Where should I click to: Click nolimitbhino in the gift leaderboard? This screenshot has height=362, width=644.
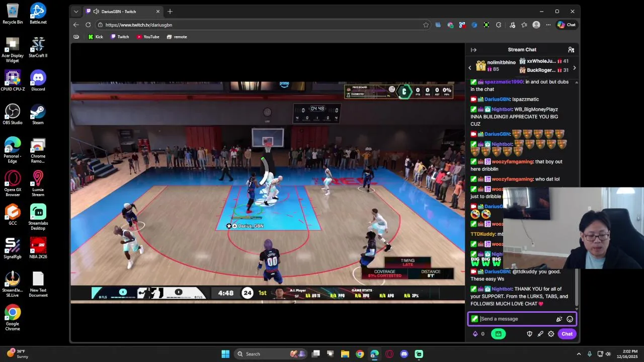(501, 62)
